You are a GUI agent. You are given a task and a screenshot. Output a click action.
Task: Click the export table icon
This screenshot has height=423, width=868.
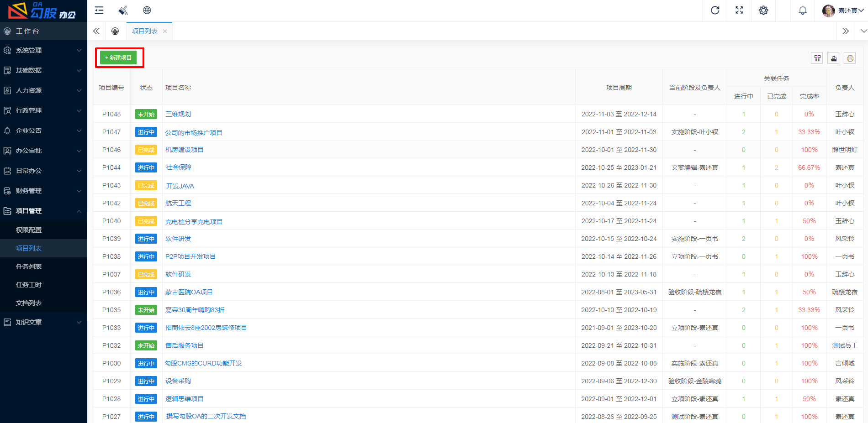[834, 58]
